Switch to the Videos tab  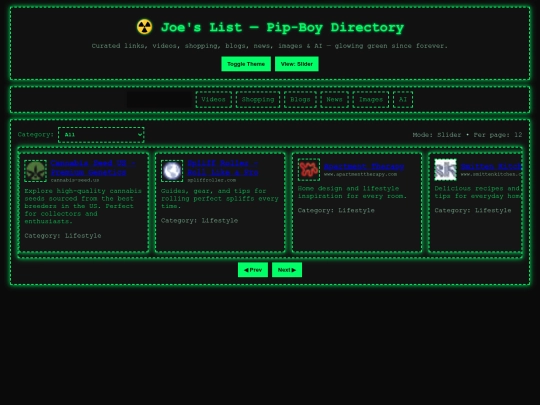[x=214, y=100]
